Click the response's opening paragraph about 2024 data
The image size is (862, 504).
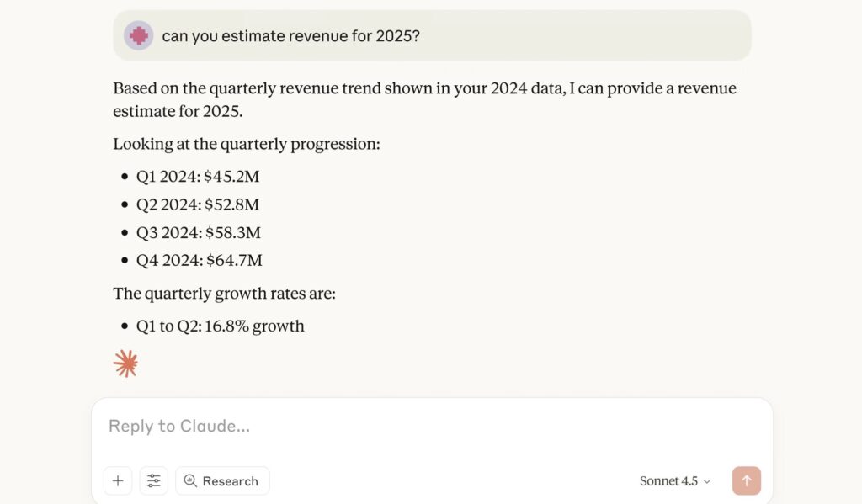pyautogui.click(x=424, y=99)
